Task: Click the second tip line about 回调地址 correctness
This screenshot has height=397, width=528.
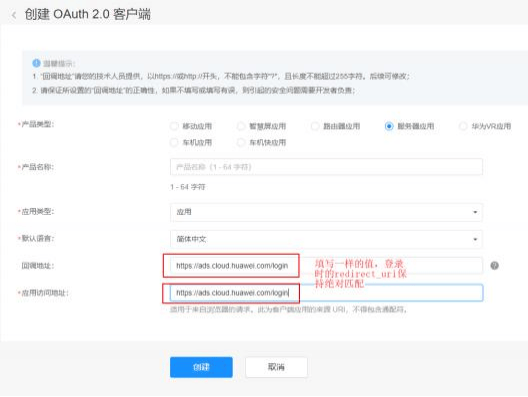Action: (194, 90)
